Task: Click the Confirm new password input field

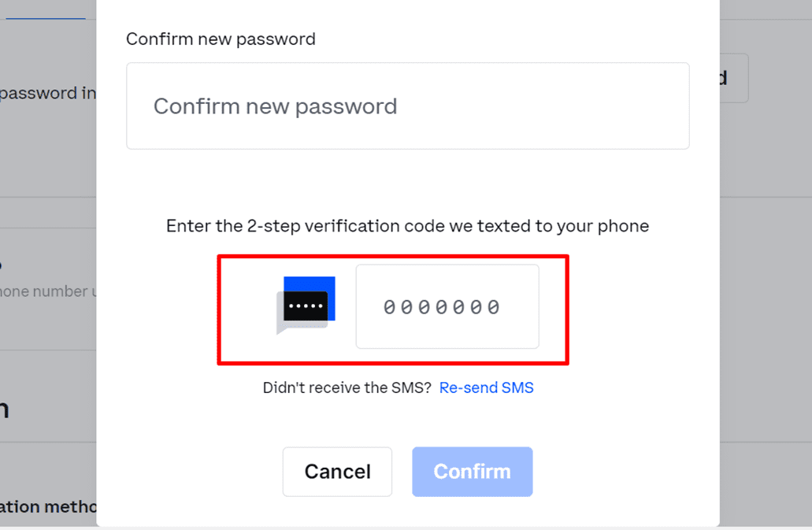Action: (407, 106)
